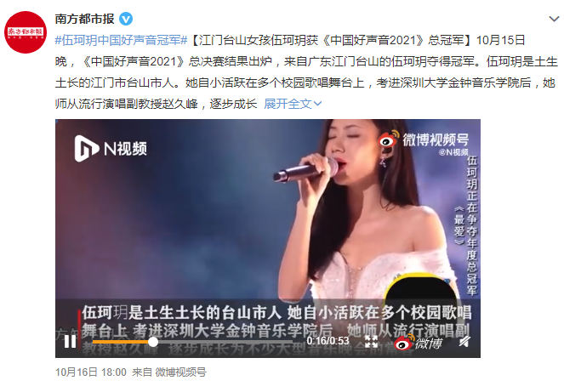564x392 pixels.
Task: Open the #伍珂玥中国好声音冠军# hashtag
Action: click(121, 40)
